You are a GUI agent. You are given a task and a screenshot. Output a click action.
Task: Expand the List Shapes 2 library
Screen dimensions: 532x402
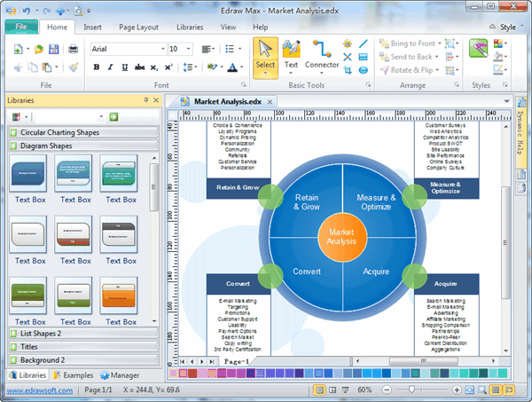(x=40, y=333)
